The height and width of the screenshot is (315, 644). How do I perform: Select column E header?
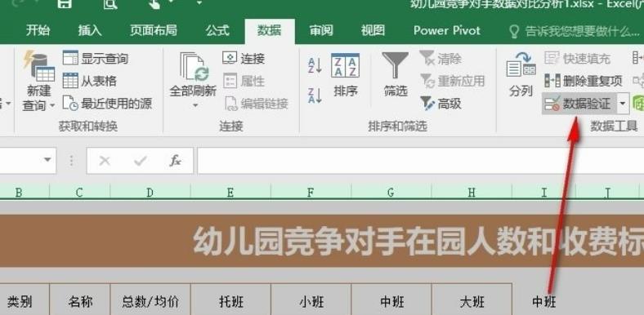tap(230, 192)
